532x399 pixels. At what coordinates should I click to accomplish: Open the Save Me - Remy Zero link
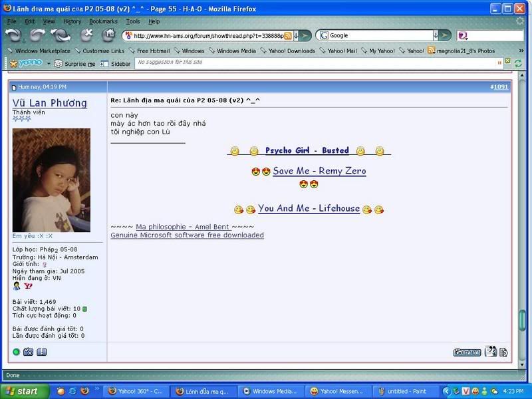point(319,171)
